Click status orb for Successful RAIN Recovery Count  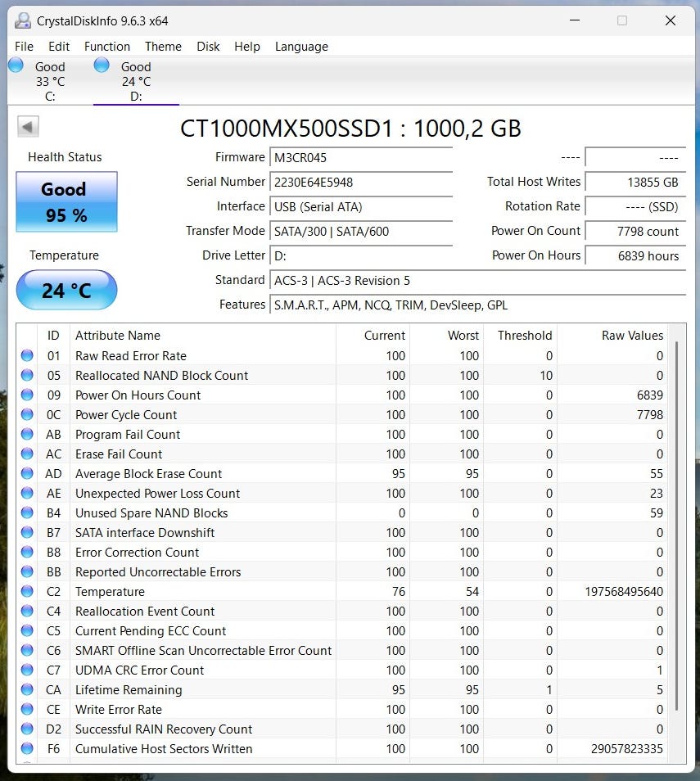pos(27,729)
